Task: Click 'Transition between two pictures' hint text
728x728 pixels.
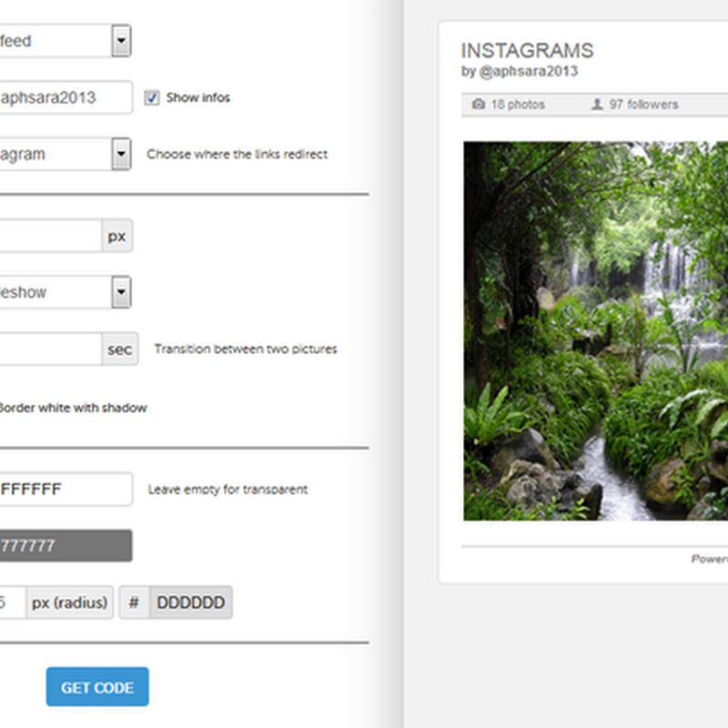Action: [x=246, y=349]
